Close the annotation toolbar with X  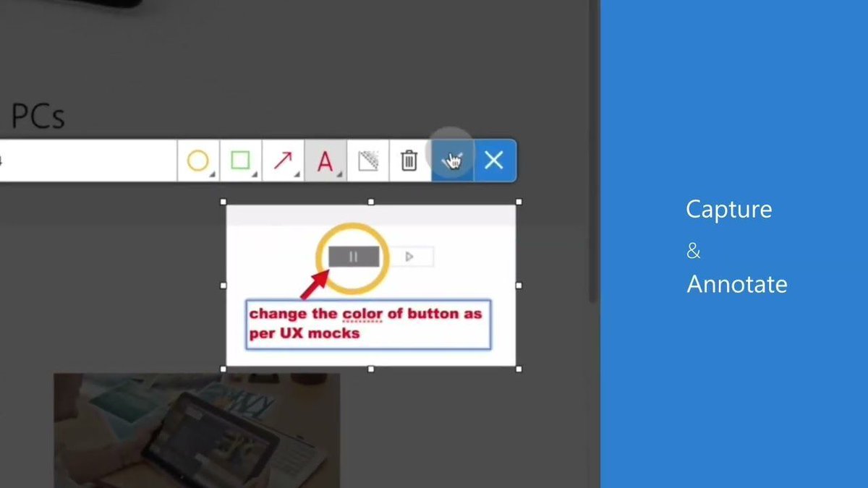pos(495,160)
